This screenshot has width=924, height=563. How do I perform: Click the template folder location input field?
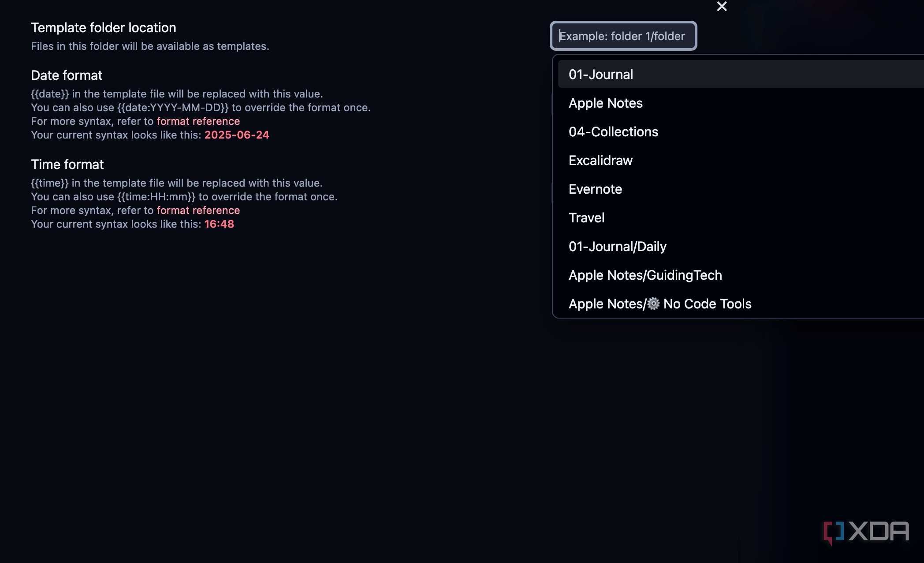pyautogui.click(x=623, y=36)
